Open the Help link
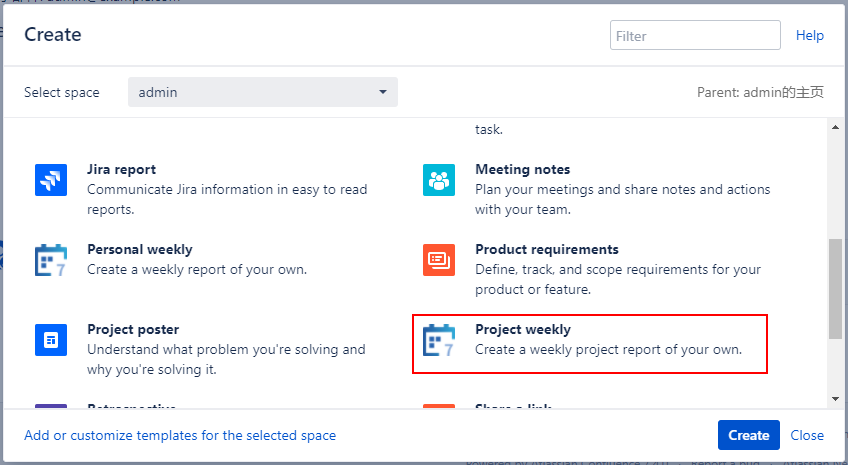This screenshot has height=465, width=848. point(810,35)
